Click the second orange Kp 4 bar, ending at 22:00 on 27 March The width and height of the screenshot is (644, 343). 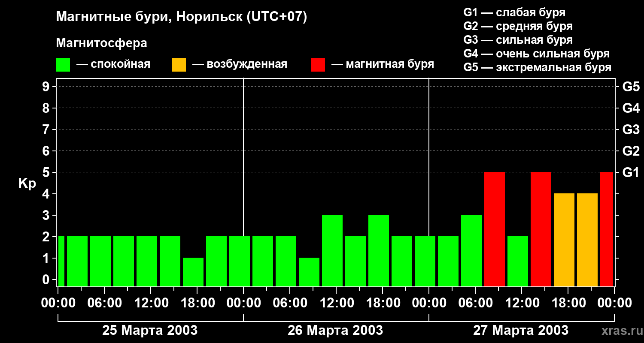point(587,240)
